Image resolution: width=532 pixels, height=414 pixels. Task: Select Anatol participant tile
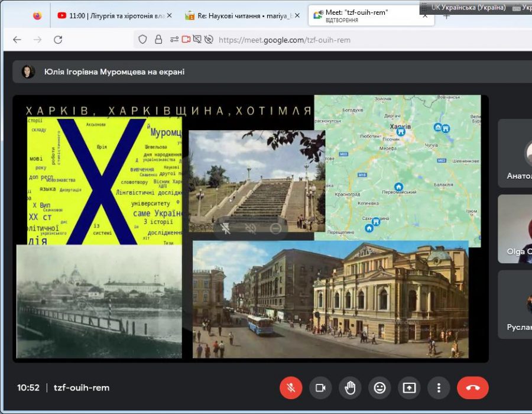(517, 154)
